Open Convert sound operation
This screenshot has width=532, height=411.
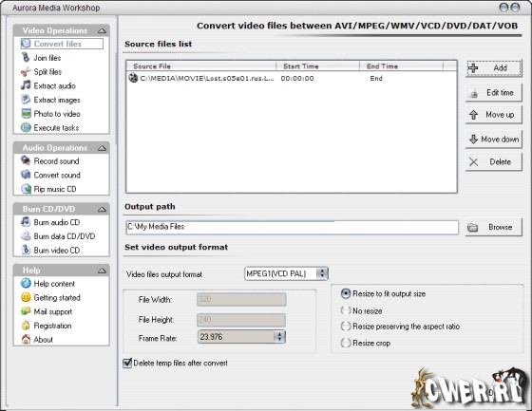click(57, 175)
